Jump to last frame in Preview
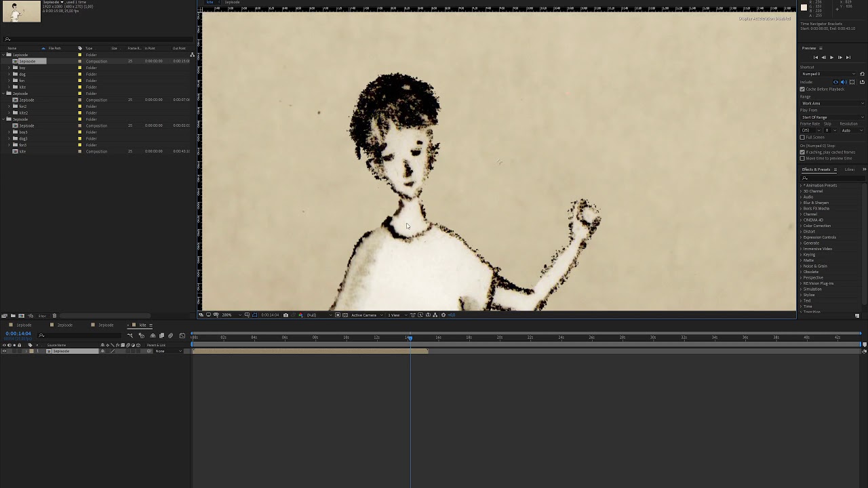868x488 pixels. click(848, 58)
